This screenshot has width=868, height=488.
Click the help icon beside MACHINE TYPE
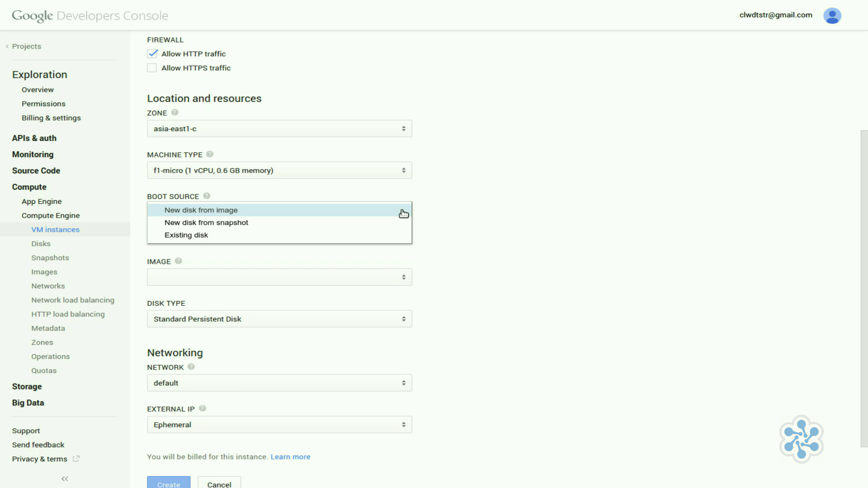click(210, 154)
